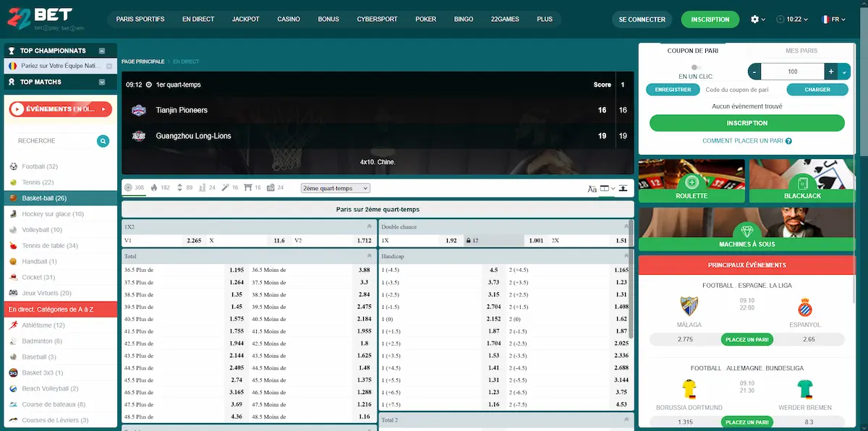The image size is (868, 431).
Task: Open the stake amount presets dropdown
Action: point(845,72)
